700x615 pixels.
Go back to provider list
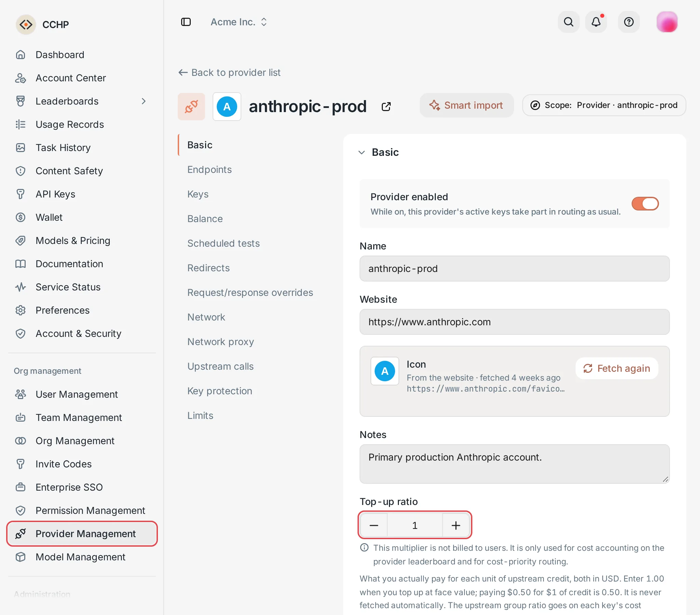pyautogui.click(x=229, y=72)
